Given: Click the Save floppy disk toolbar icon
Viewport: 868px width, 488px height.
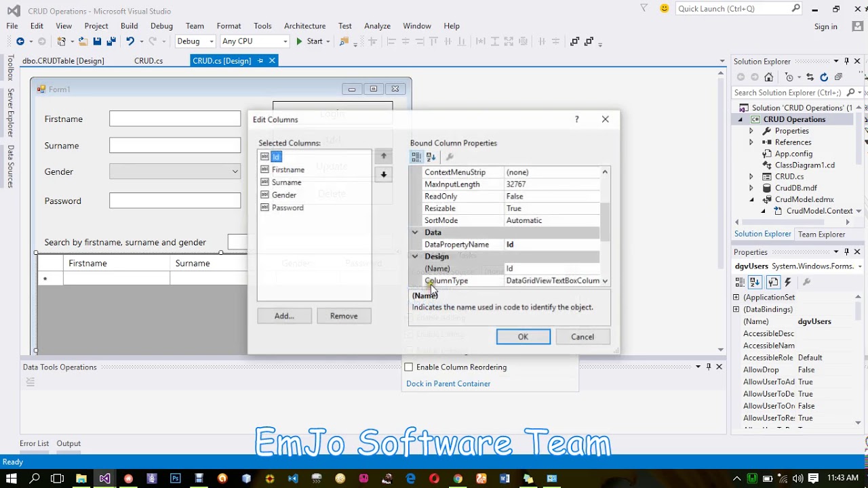Looking at the screenshot, I should pos(97,41).
